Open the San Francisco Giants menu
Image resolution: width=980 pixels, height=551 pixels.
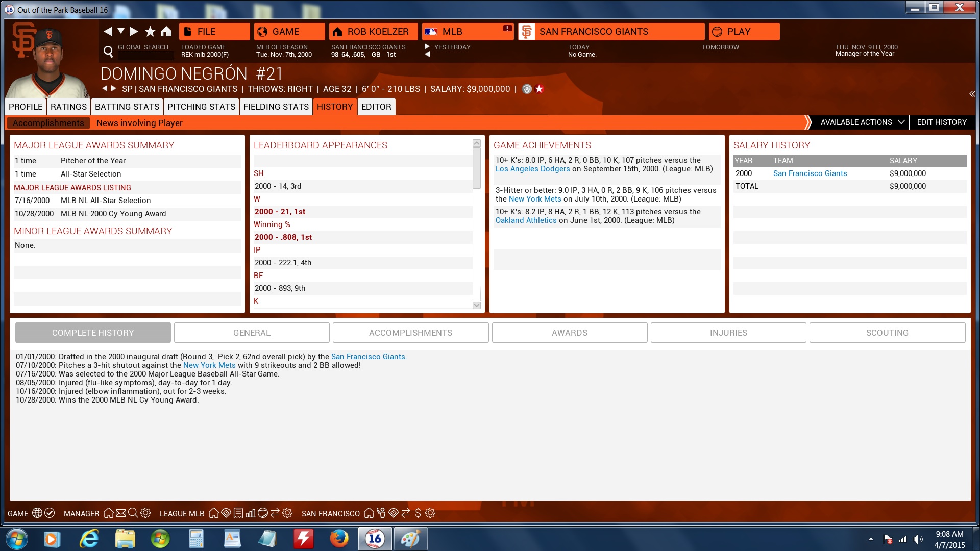click(x=611, y=32)
